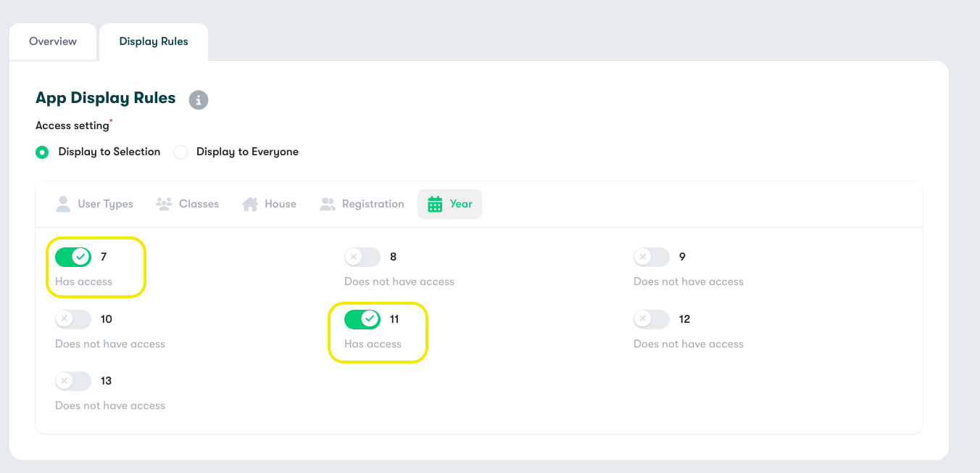Select the Display to Selection radio option
This screenshot has height=473, width=980.
tap(42, 152)
